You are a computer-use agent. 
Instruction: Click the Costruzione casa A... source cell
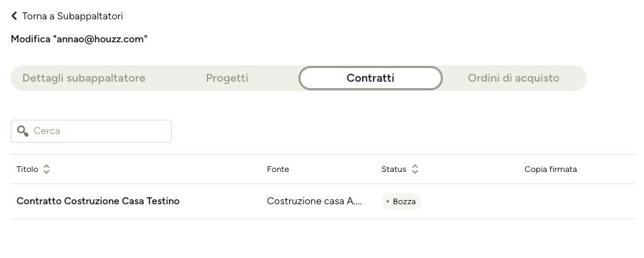coord(314,201)
